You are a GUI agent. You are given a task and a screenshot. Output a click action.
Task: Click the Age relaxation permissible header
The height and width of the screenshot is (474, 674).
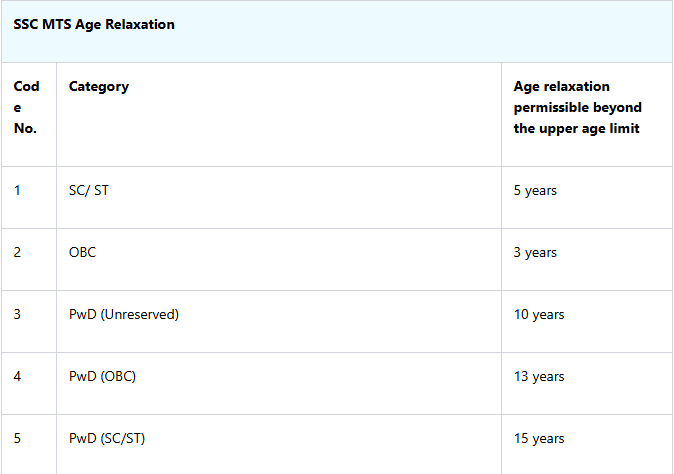(577, 107)
